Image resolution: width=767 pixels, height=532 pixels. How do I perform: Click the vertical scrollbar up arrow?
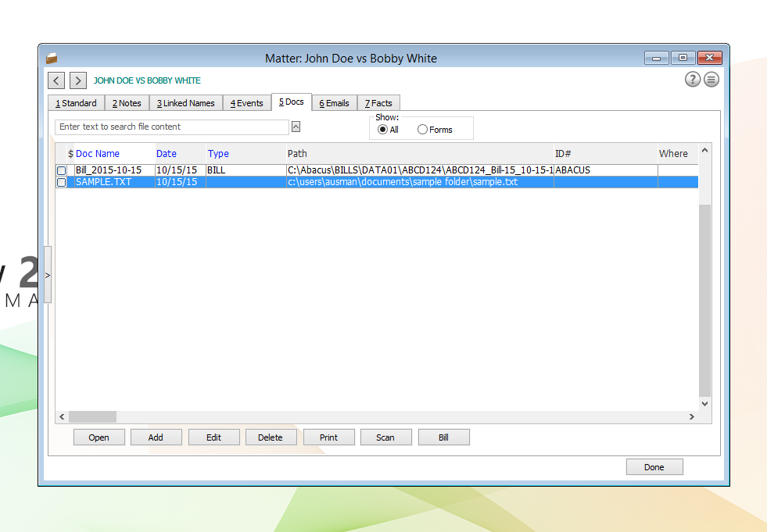click(705, 150)
